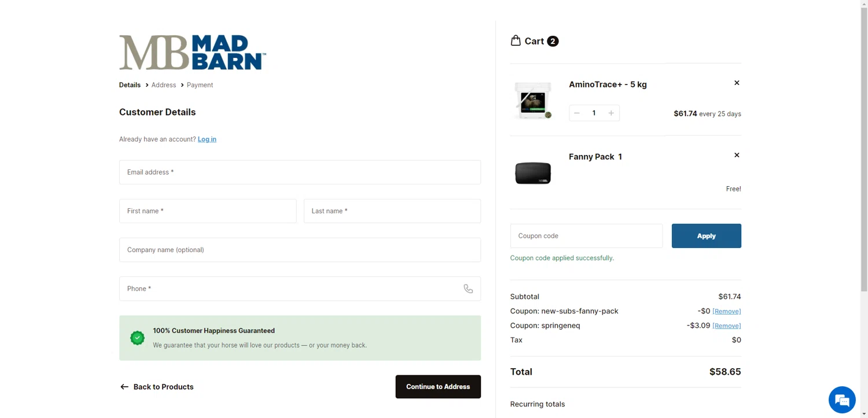The image size is (868, 418).
Task: Click the back arrow beside Back to Products
Action: tap(124, 387)
